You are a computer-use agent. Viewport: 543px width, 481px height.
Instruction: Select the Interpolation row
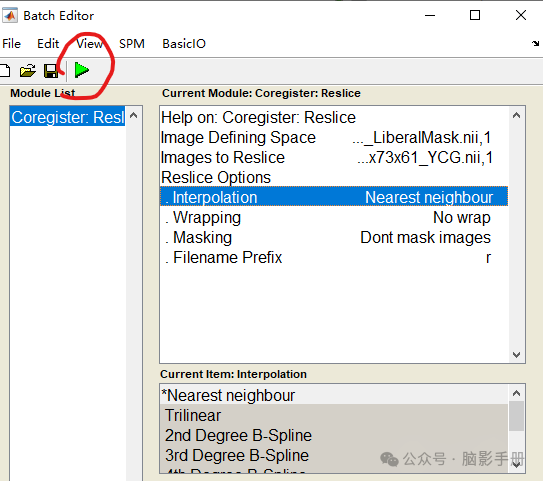(334, 197)
